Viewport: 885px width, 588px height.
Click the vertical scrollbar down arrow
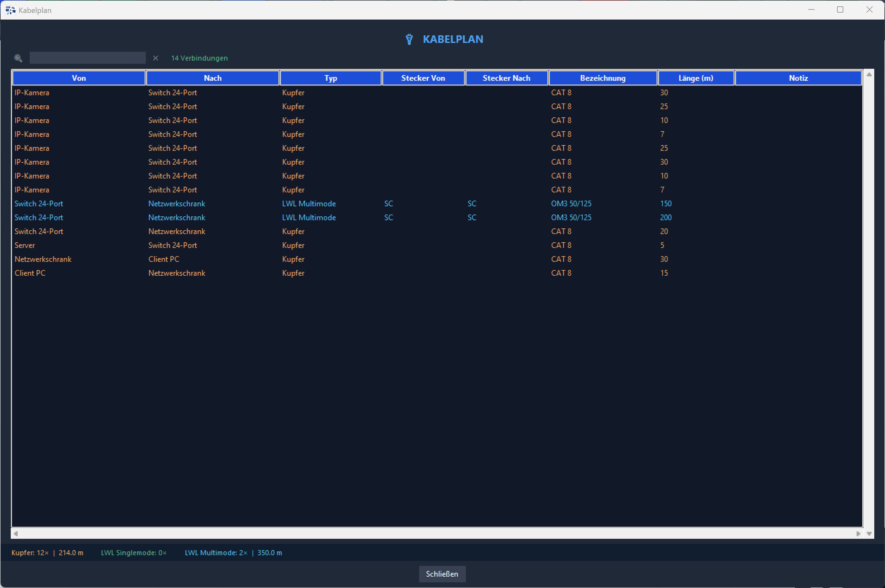869,534
